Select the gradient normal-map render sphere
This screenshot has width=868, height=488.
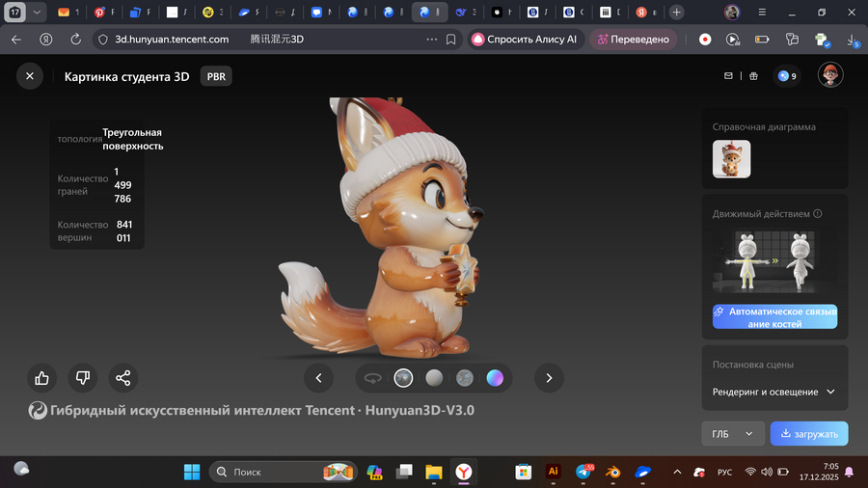coord(495,378)
